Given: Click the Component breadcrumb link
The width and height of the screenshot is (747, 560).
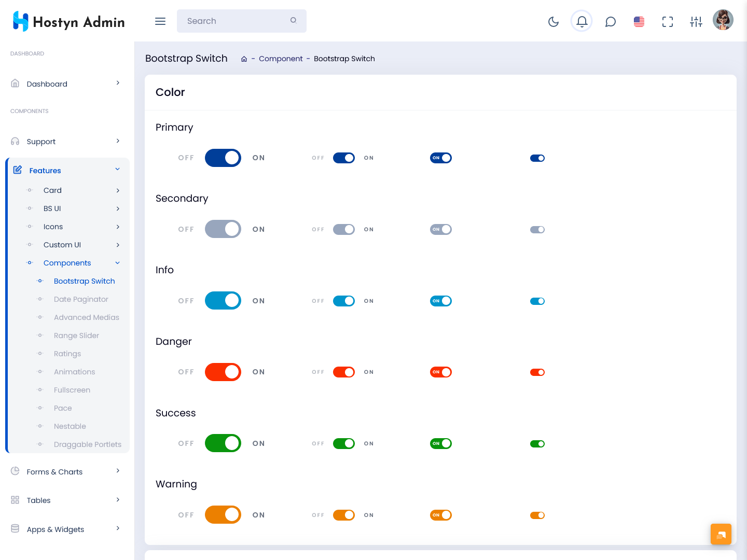Looking at the screenshot, I should click(281, 59).
